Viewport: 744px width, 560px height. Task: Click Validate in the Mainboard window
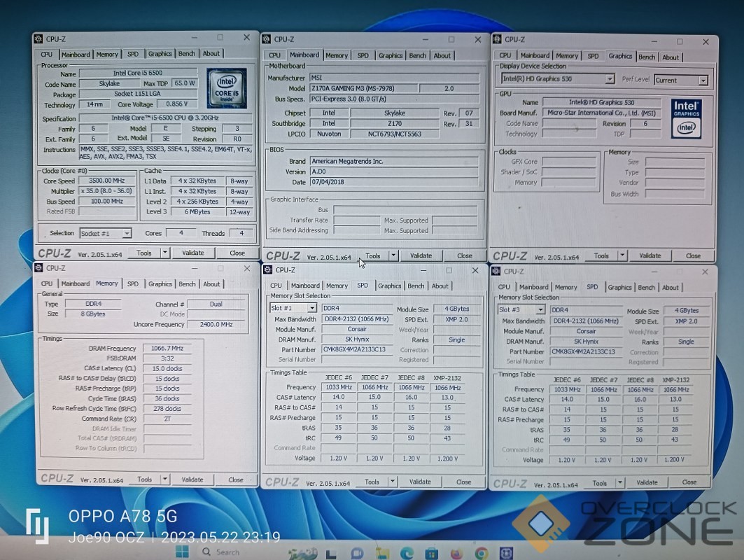pyautogui.click(x=421, y=255)
